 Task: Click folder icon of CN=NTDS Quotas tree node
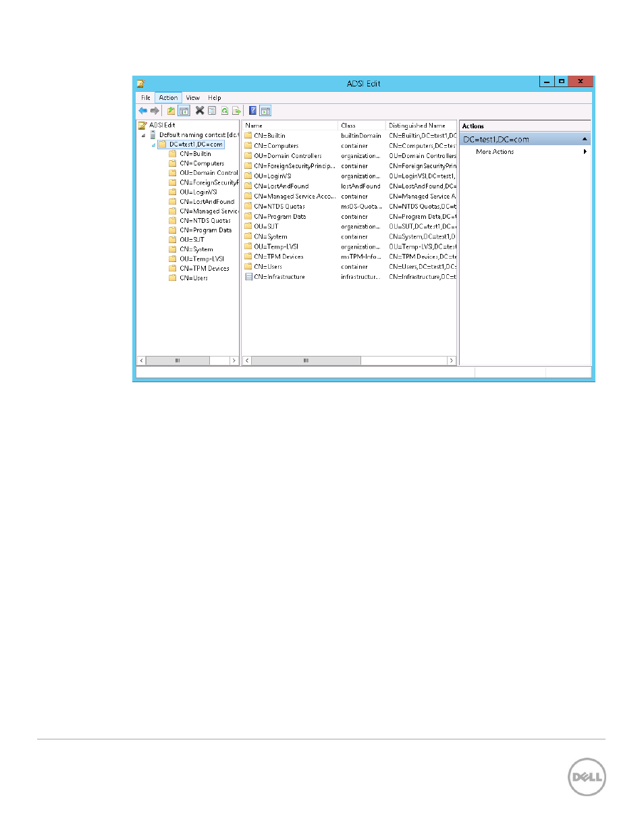[173, 221]
